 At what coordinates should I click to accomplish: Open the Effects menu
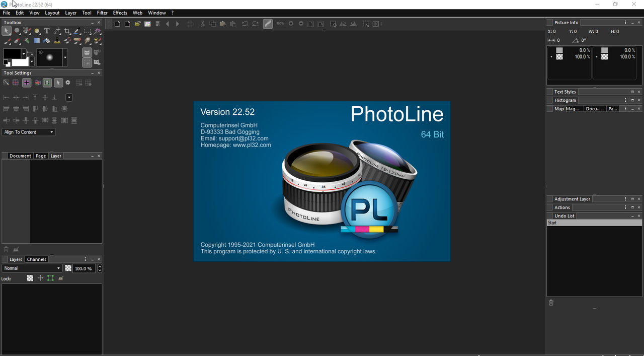tap(120, 13)
